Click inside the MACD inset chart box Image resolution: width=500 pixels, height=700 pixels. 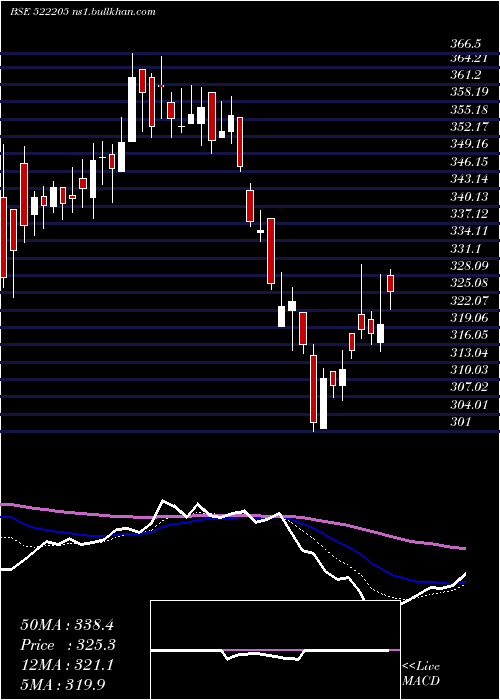tap(275, 650)
